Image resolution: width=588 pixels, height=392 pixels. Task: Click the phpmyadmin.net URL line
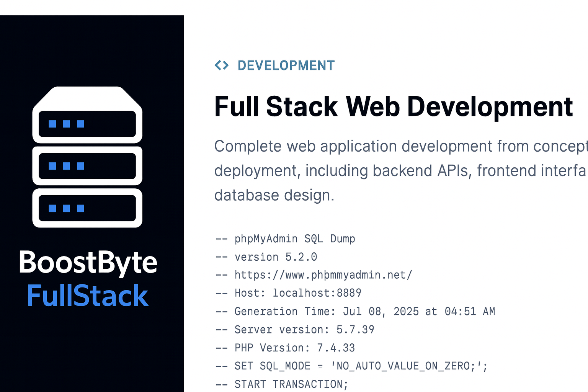[x=314, y=275]
